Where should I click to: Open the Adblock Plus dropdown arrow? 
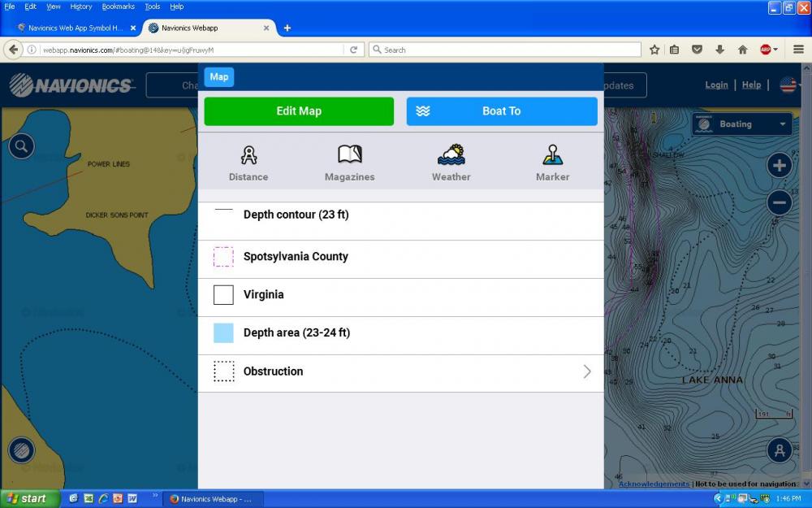pos(775,50)
